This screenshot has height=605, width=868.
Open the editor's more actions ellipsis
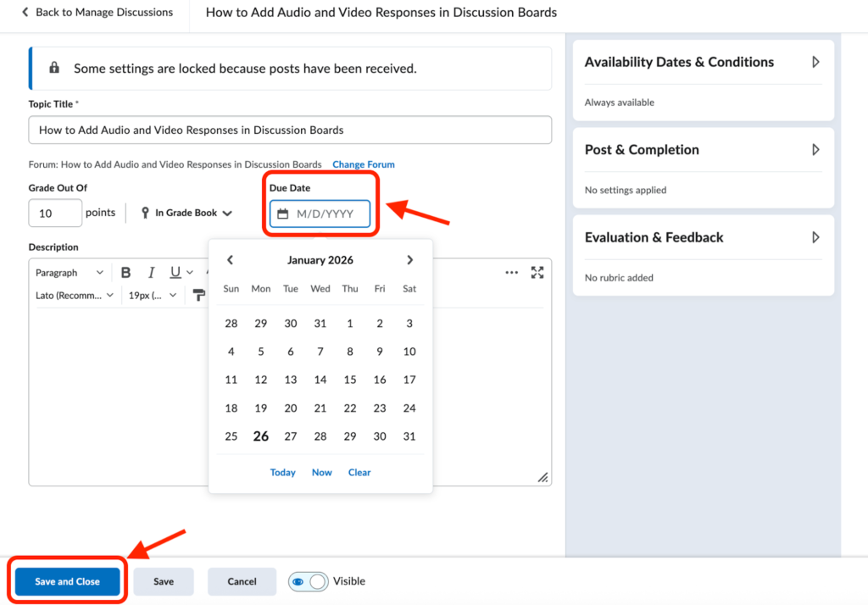tap(511, 273)
